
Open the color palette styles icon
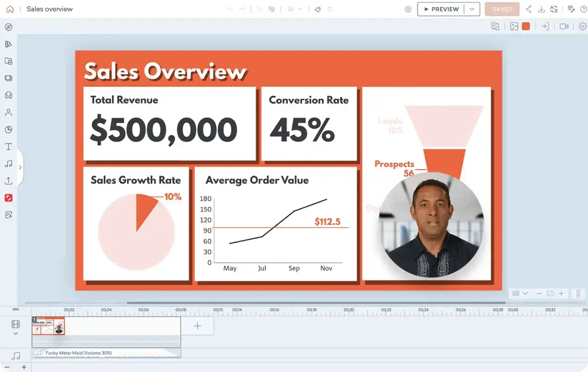point(8,44)
